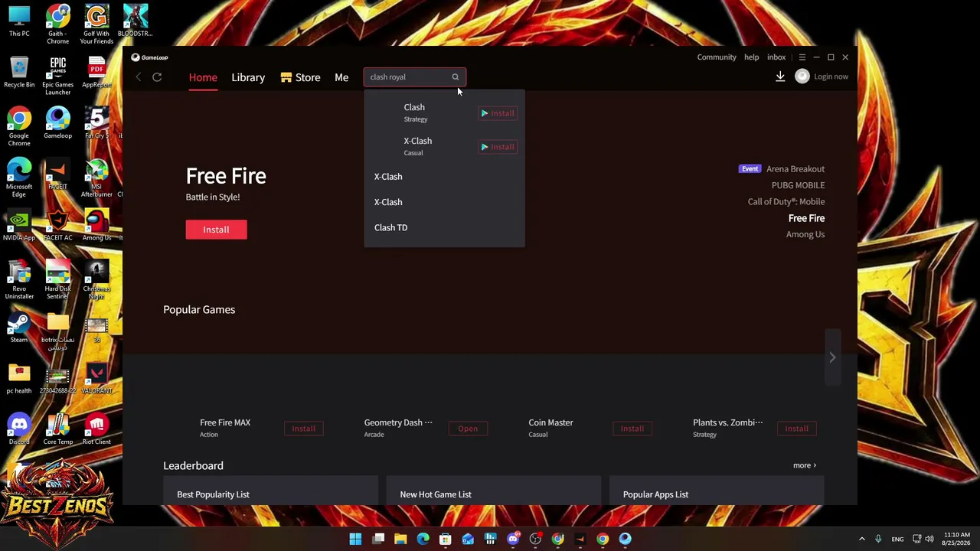Open File Explorer from taskbar

coord(400,539)
